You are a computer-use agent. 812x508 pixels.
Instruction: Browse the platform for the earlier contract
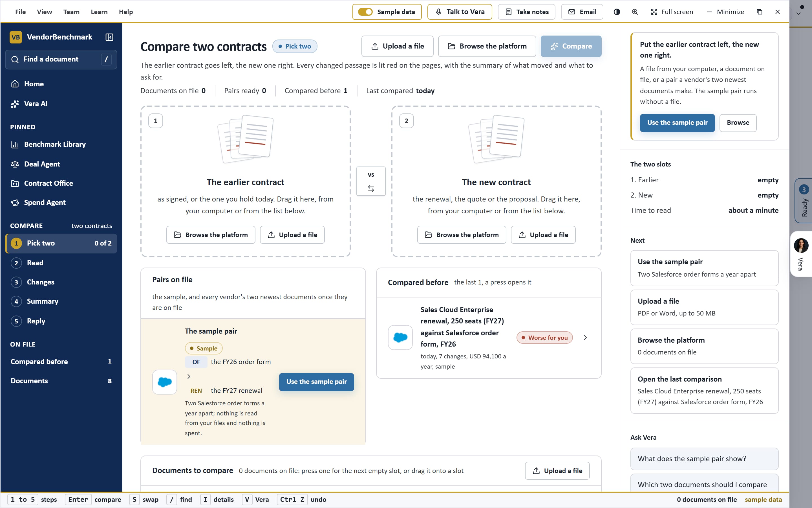pos(211,235)
